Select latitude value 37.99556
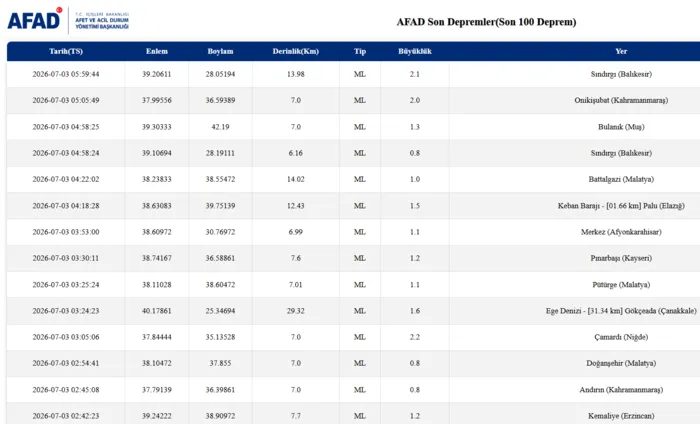The width and height of the screenshot is (700, 424). tap(157, 100)
